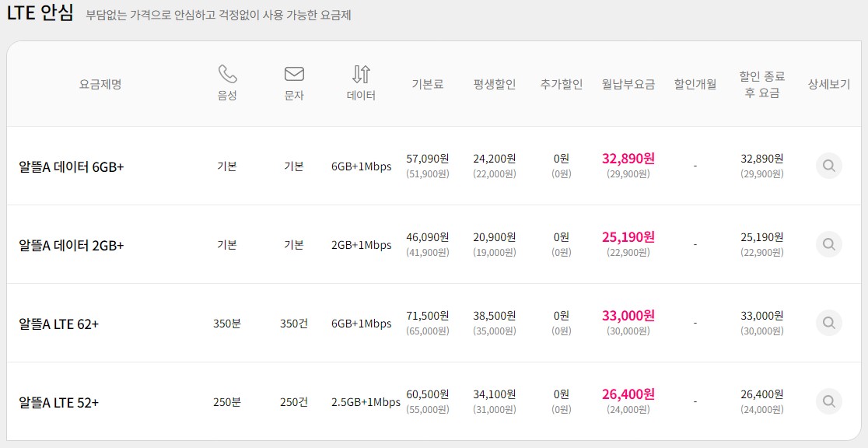Open details magnifier for 알뜰A LTE 52+
This screenshot has width=868, height=448.
(x=828, y=401)
